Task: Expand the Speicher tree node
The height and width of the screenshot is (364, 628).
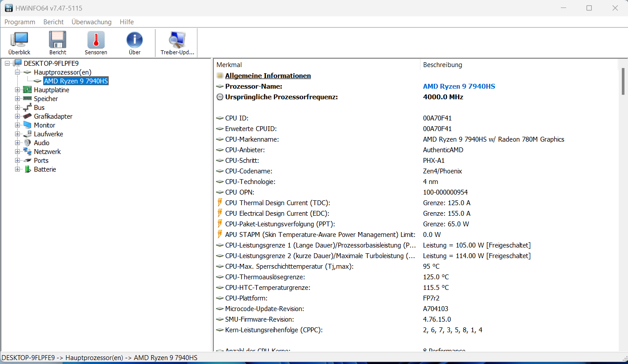Action: (18, 98)
